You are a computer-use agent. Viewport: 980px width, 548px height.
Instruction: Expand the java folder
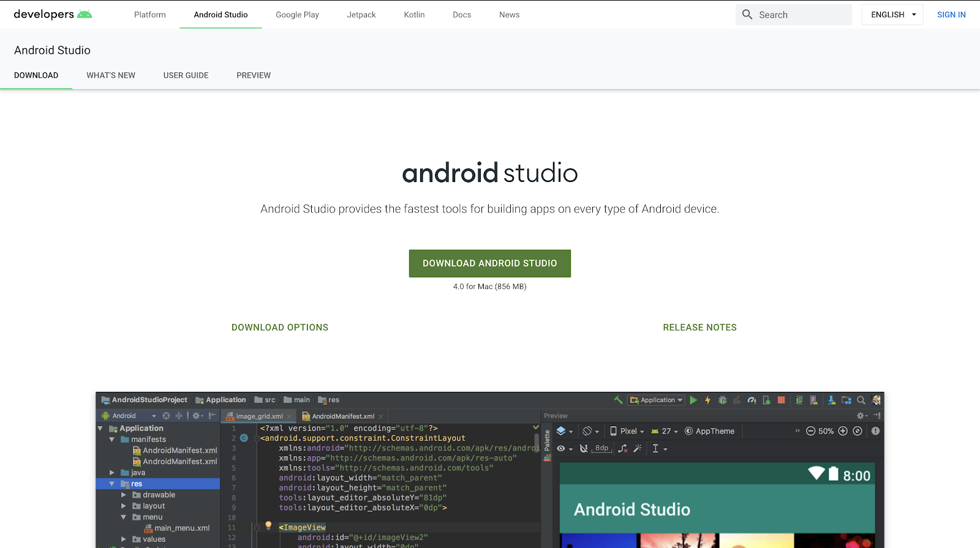pyautogui.click(x=112, y=473)
